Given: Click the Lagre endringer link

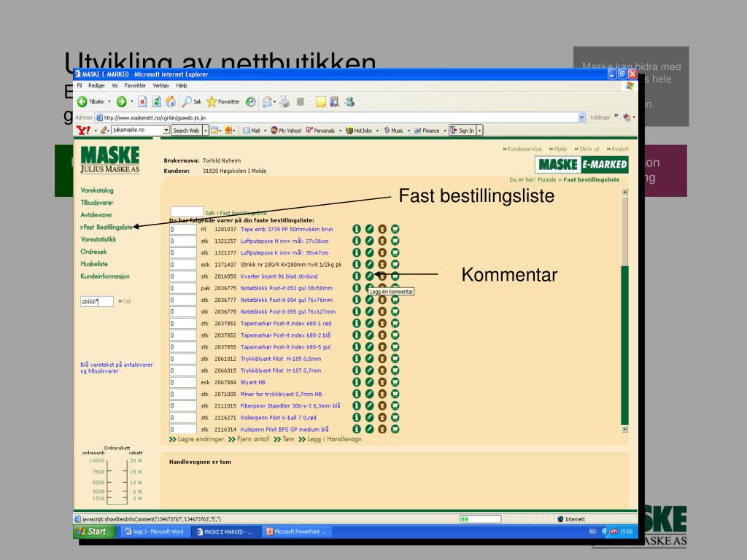Looking at the screenshot, I should point(196,439).
